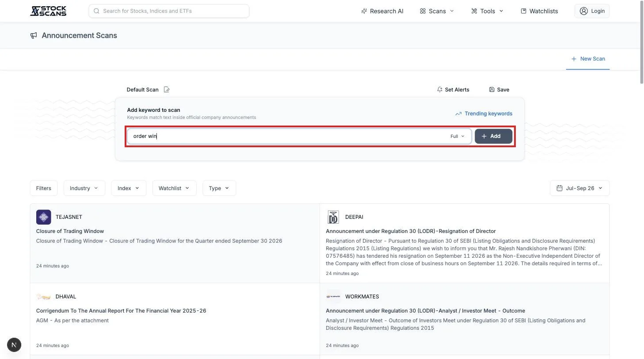Image resolution: width=644 pixels, height=359 pixels.
Task: Expand the Watchlist filter dropdown
Action: click(x=174, y=188)
